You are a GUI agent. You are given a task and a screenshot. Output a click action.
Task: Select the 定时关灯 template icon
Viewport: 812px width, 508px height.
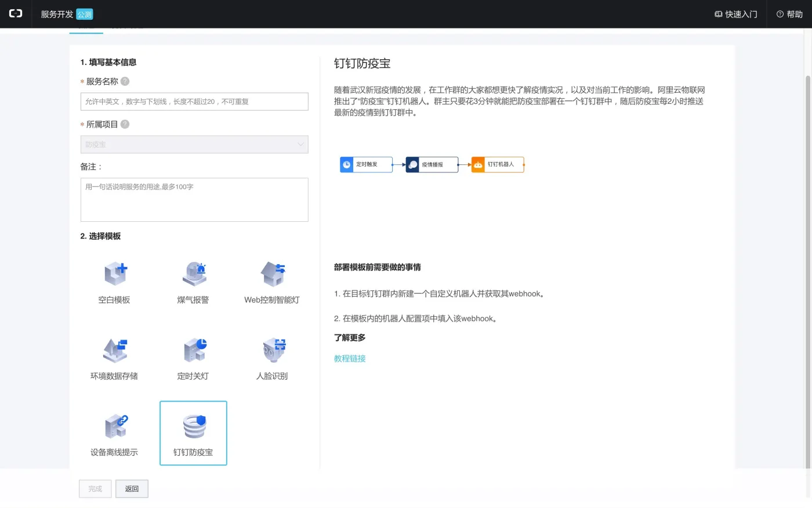pyautogui.click(x=194, y=350)
